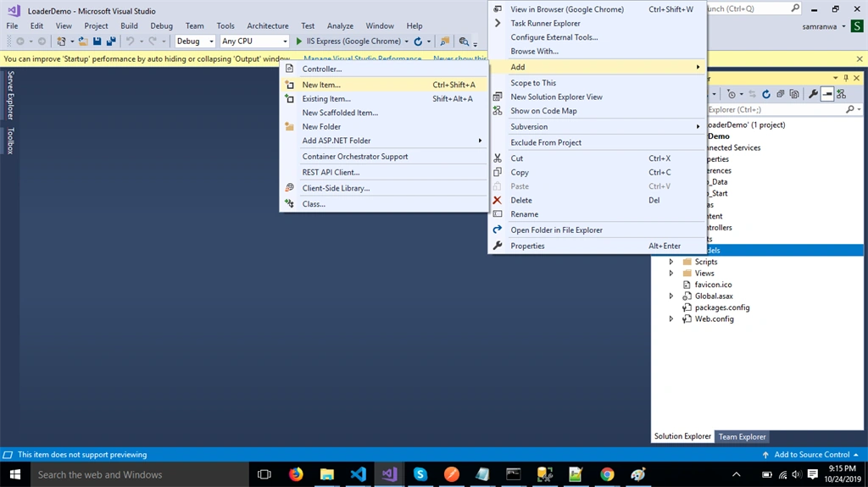This screenshot has height=487, width=868.
Task: Select packages.config in Solution Explorer
Action: pos(722,307)
